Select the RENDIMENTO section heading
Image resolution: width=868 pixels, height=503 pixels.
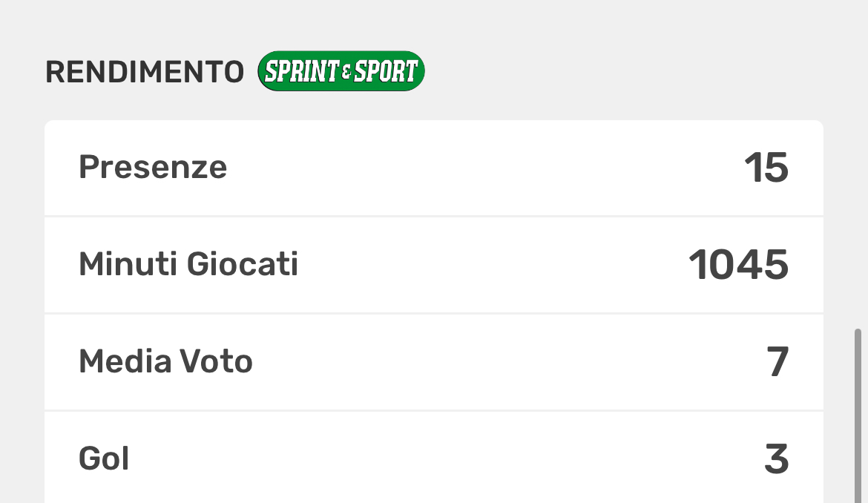pyautogui.click(x=145, y=72)
